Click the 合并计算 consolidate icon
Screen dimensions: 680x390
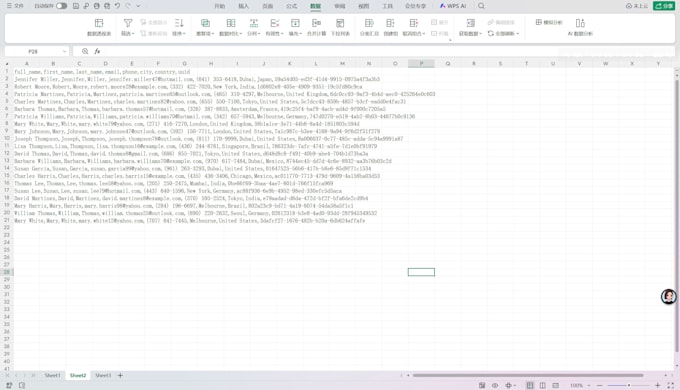(316, 23)
